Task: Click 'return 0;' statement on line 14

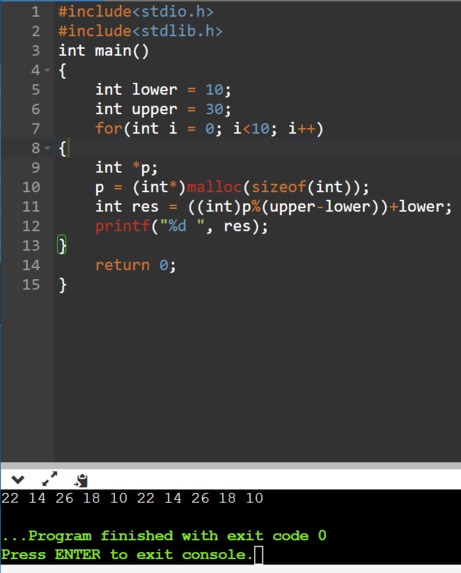Action: pyautogui.click(x=136, y=265)
